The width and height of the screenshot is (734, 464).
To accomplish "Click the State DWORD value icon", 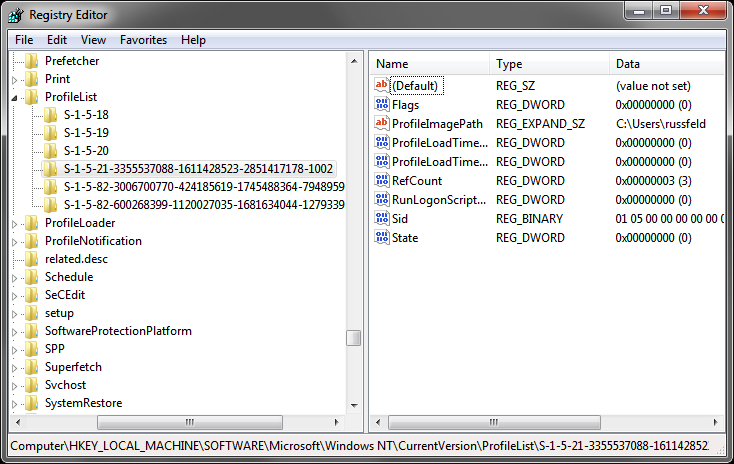I will [x=381, y=238].
